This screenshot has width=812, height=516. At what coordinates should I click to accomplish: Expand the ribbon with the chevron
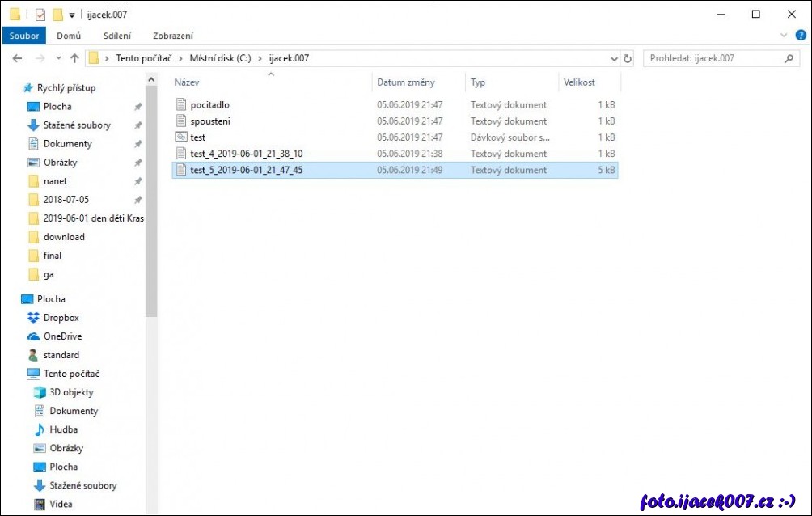(783, 36)
